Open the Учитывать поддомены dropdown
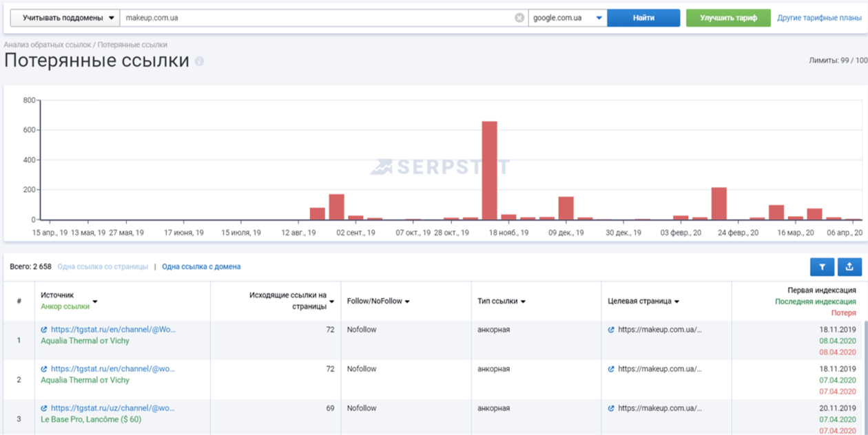The width and height of the screenshot is (868, 435). tap(65, 18)
